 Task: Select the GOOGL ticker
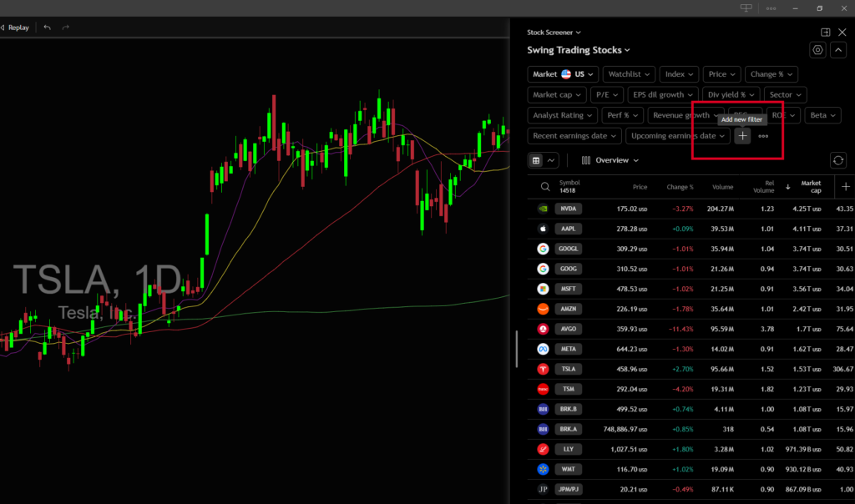click(x=568, y=249)
